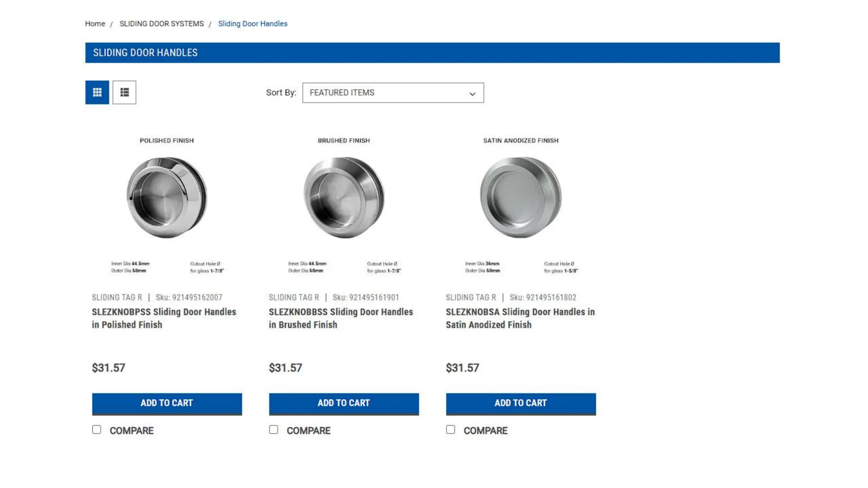The height and width of the screenshot is (488, 868).
Task: Add Polished Finish handle to cart
Action: pos(167,404)
